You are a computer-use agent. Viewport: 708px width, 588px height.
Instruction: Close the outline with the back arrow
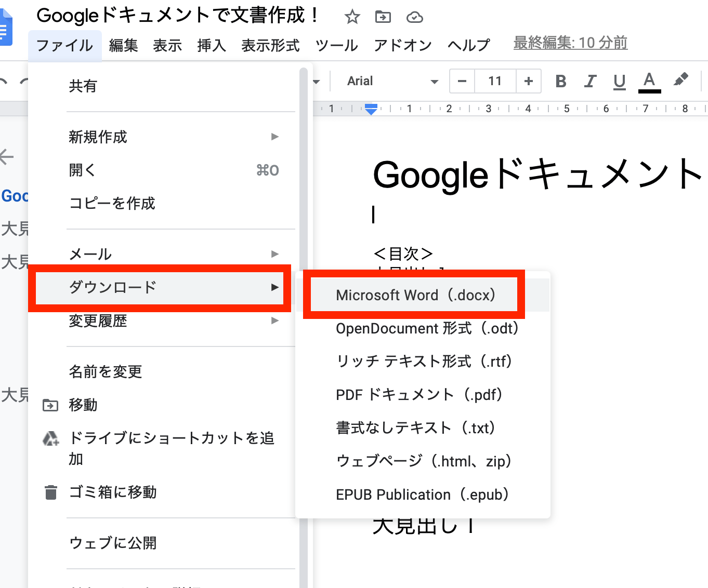point(7,156)
